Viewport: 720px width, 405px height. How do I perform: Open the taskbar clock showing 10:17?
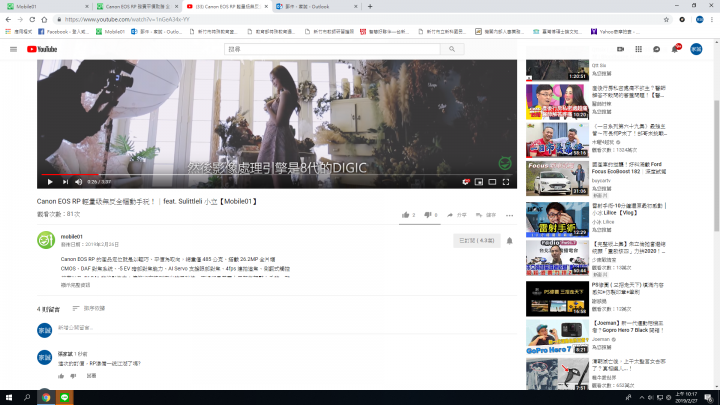tap(686, 398)
